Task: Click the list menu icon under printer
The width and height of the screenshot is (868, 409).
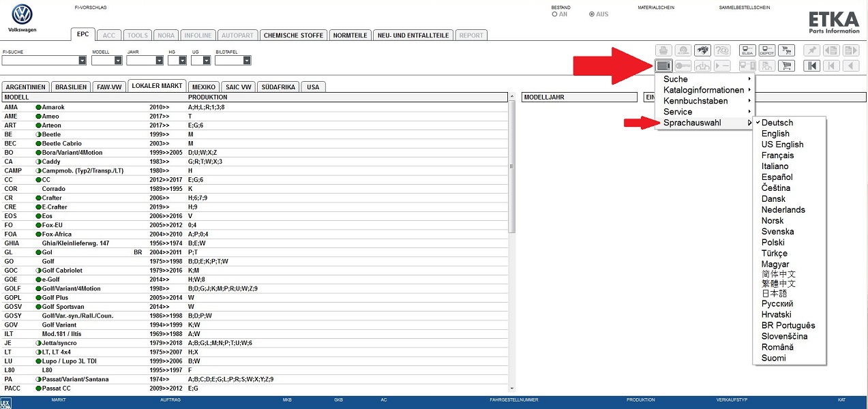Action: [x=663, y=65]
